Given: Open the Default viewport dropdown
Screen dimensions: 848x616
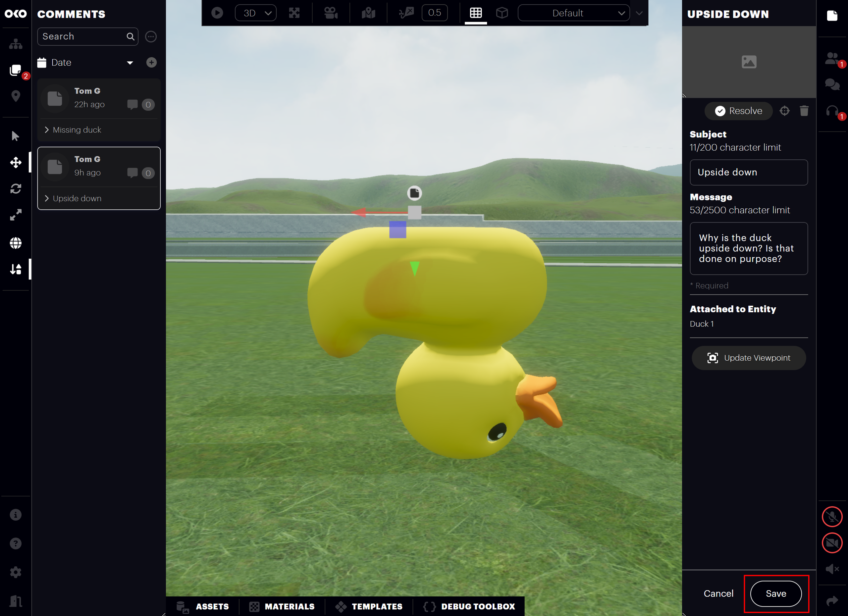Looking at the screenshot, I should (573, 13).
